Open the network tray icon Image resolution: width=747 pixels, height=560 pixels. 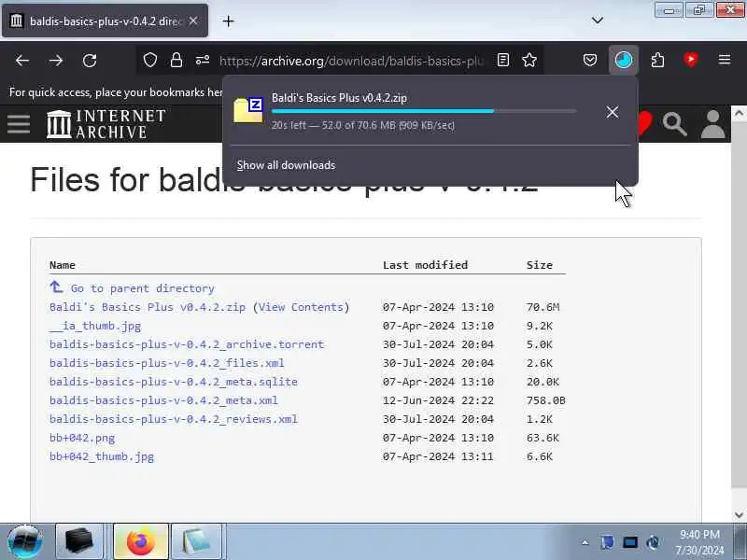[x=630, y=542]
